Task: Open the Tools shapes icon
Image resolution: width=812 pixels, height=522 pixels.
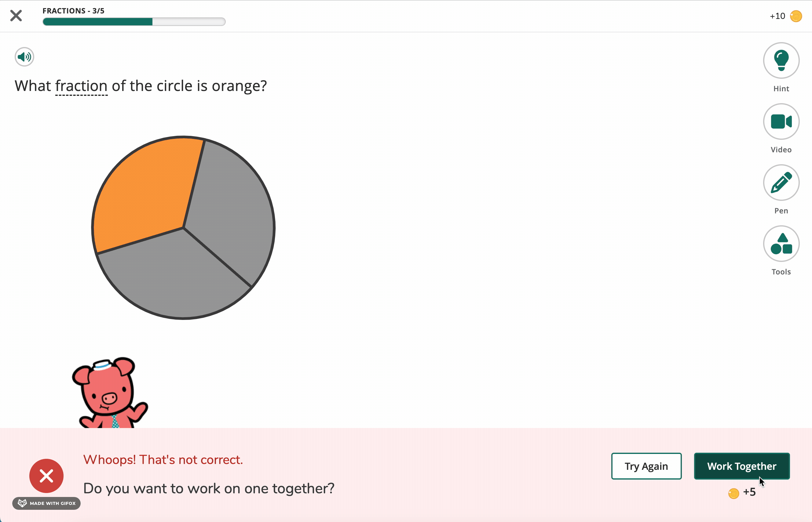Action: click(x=781, y=244)
